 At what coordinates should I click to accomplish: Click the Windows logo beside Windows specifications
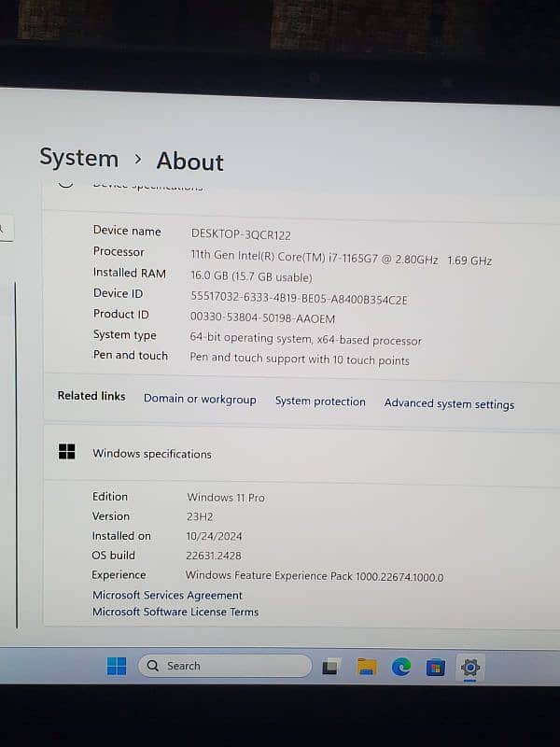67,453
